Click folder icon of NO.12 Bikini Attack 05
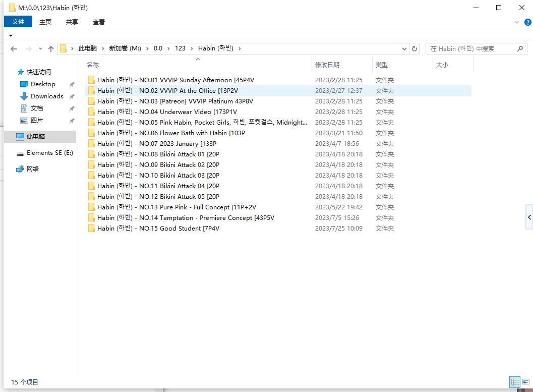 click(x=91, y=196)
